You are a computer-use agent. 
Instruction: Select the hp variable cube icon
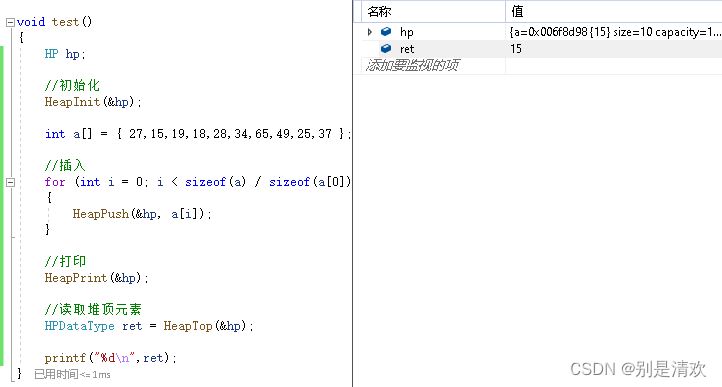click(386, 31)
